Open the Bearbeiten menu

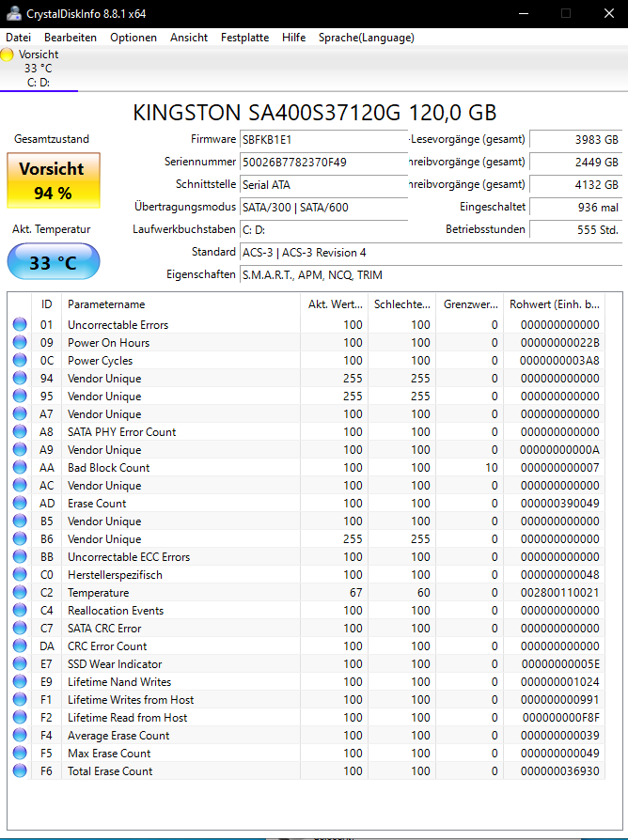click(x=71, y=38)
